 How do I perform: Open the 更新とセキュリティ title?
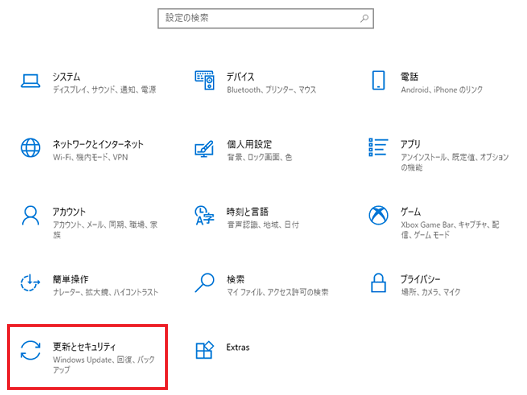coord(84,347)
